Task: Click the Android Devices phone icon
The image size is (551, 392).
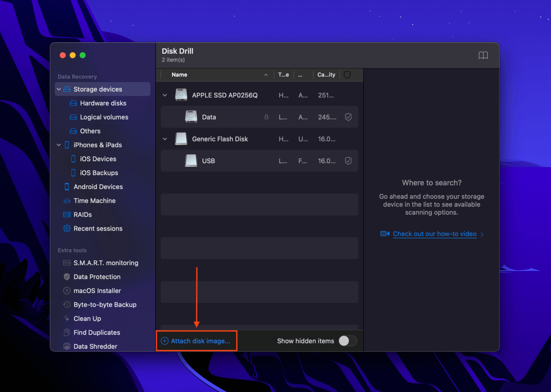Action: coord(67,187)
